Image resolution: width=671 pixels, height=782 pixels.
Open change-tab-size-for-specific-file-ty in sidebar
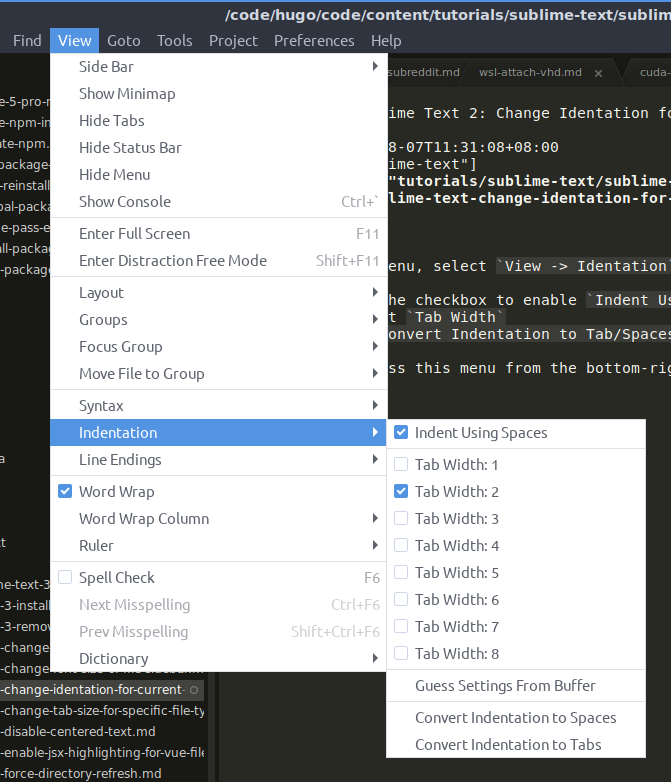click(x=102, y=711)
